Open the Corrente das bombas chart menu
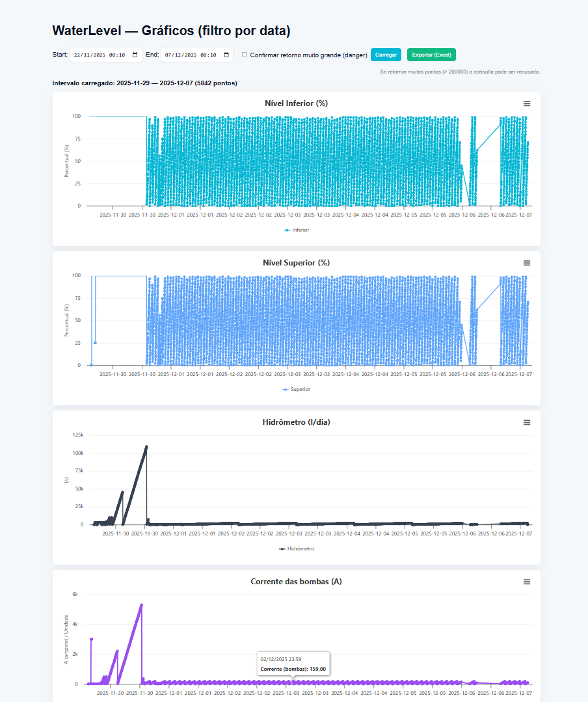The height and width of the screenshot is (702, 588). click(x=527, y=582)
